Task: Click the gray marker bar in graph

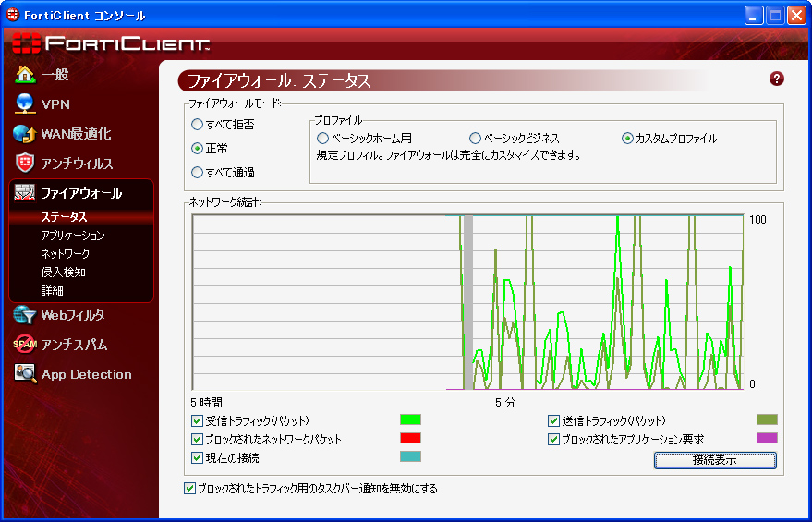Action: tap(468, 302)
